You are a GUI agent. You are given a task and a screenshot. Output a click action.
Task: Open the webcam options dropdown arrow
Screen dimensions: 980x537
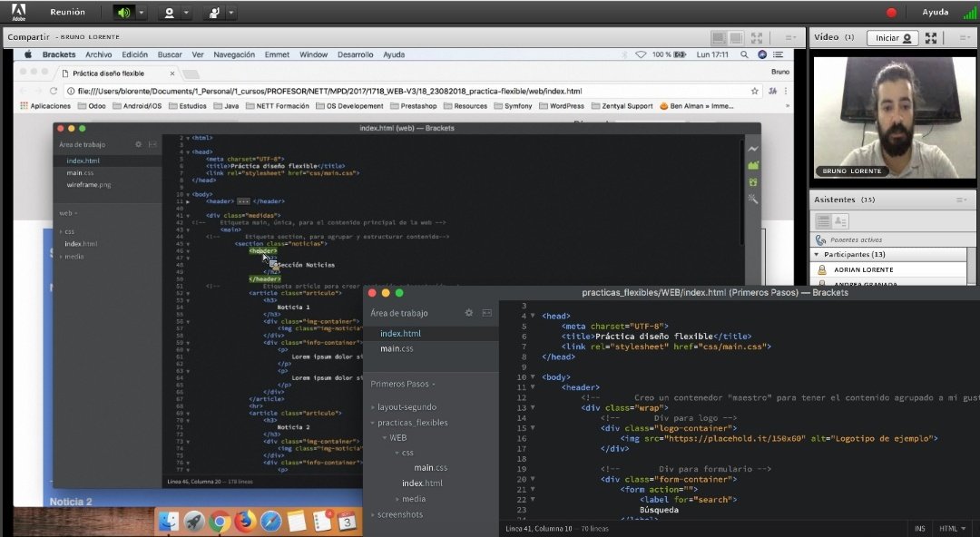[186, 13]
